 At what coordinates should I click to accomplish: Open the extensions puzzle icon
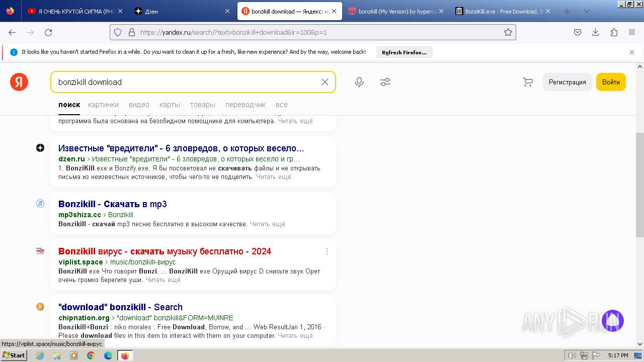(x=614, y=32)
